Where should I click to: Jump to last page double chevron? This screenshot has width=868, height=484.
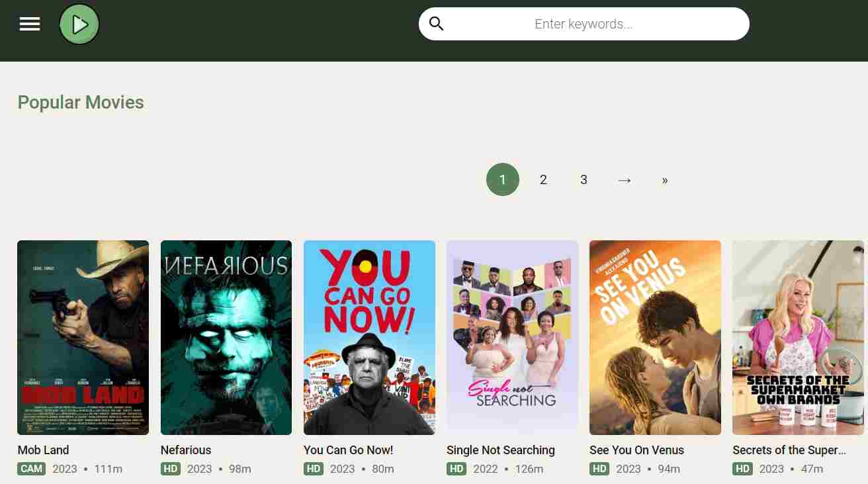tap(665, 179)
